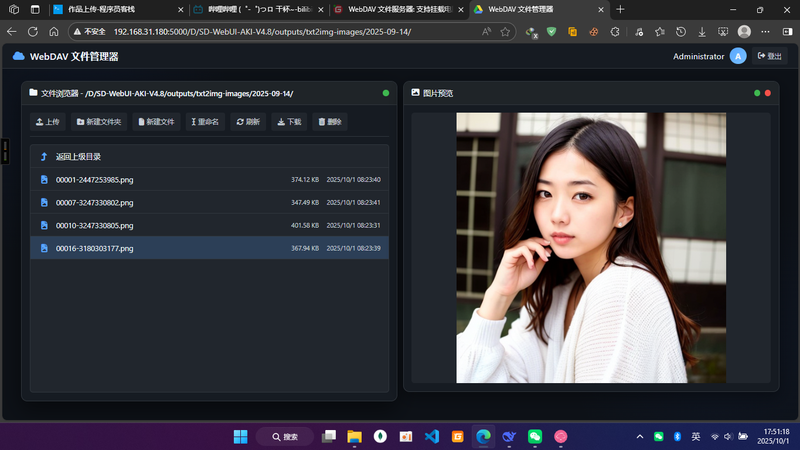Refresh file list with 刷新
The width and height of the screenshot is (800, 450).
[x=248, y=122]
